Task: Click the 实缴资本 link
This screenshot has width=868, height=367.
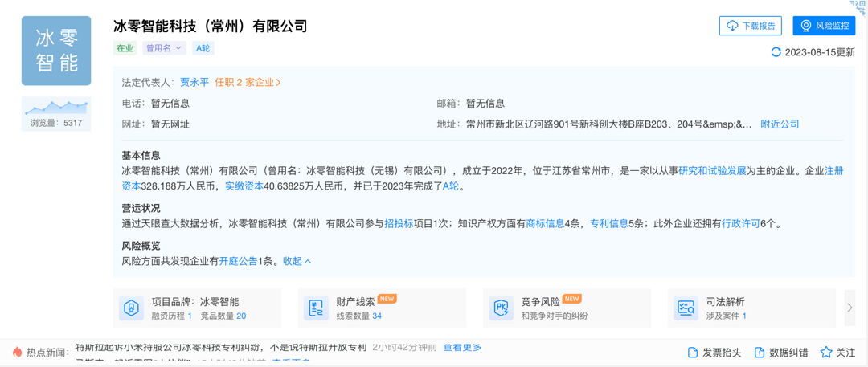Action: [x=244, y=186]
